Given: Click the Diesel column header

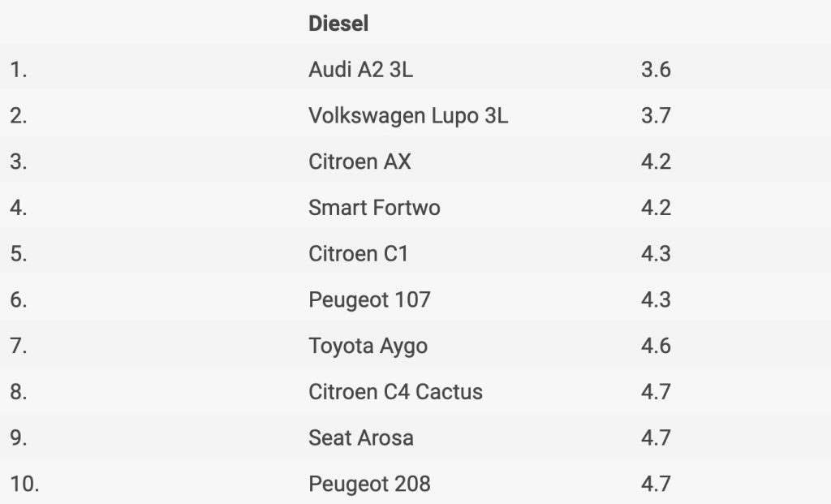Looking at the screenshot, I should coord(338,24).
